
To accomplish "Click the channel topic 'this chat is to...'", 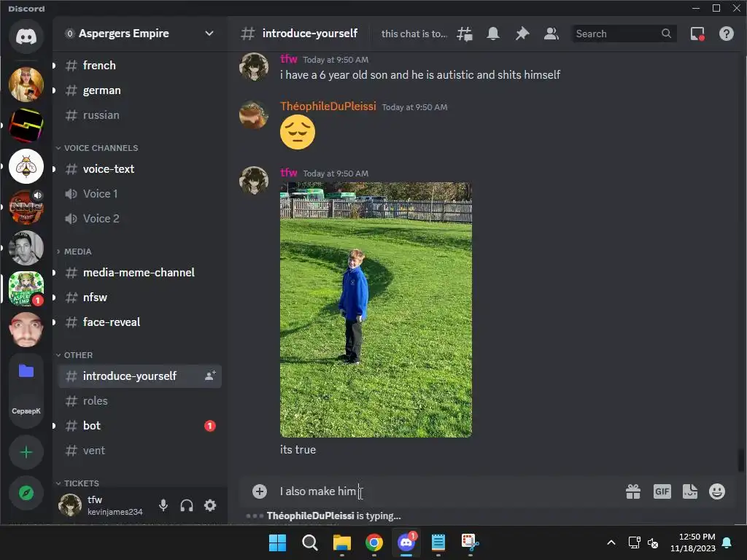I will pos(414,34).
